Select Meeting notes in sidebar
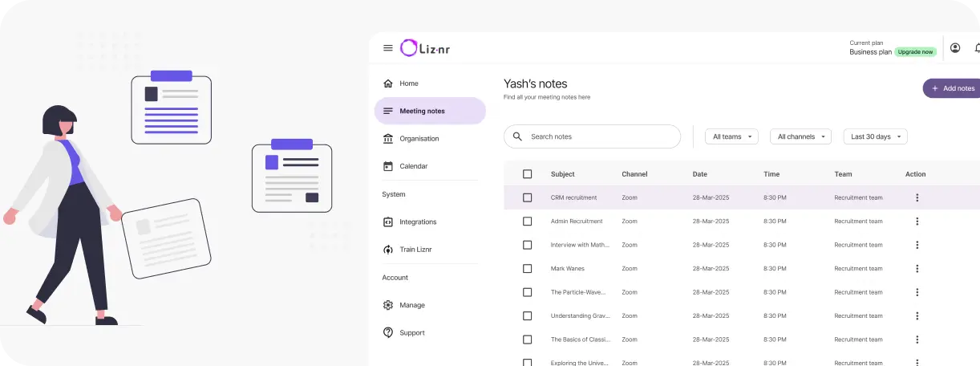 430,111
